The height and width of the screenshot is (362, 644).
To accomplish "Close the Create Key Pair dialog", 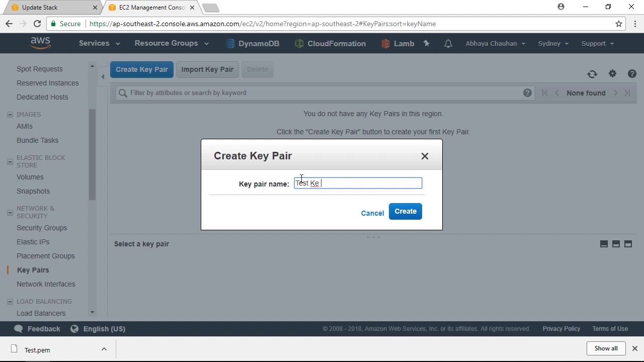I will tap(425, 156).
